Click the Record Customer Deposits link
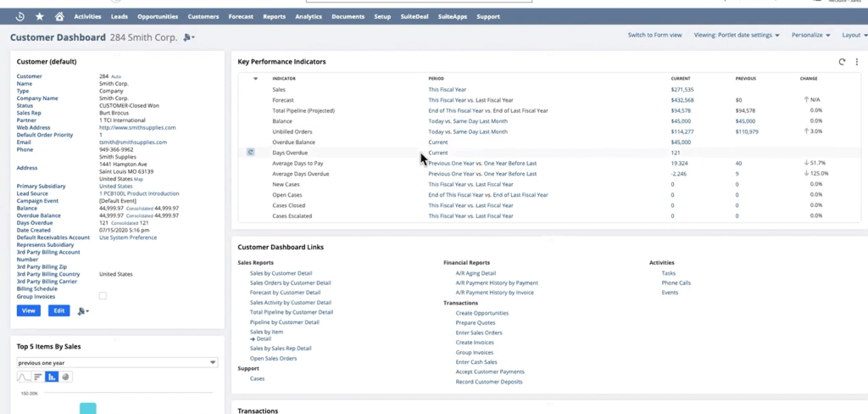This screenshot has height=414, width=868. click(489, 382)
